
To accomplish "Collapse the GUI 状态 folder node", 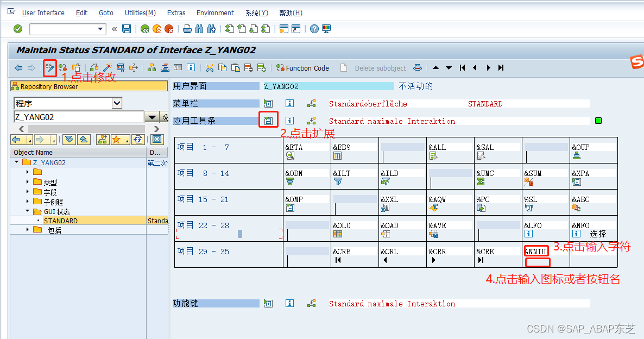I will (x=28, y=211).
